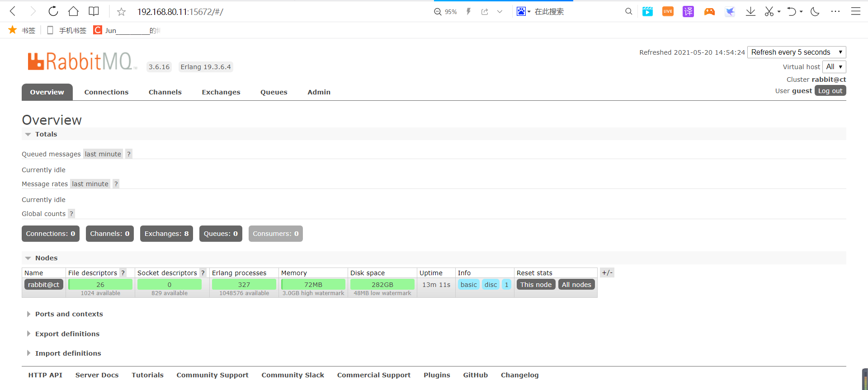Click the search magnifier icon
This screenshot has width=868, height=390.
point(628,12)
